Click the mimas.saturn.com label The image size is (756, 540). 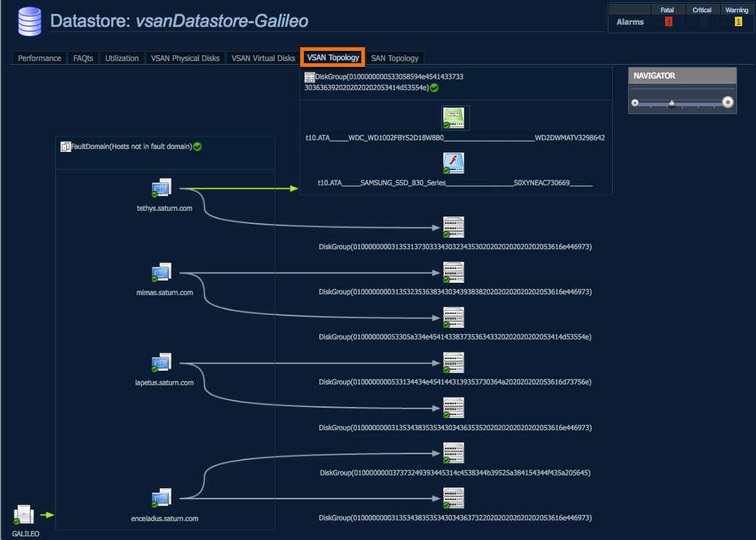coord(164,293)
